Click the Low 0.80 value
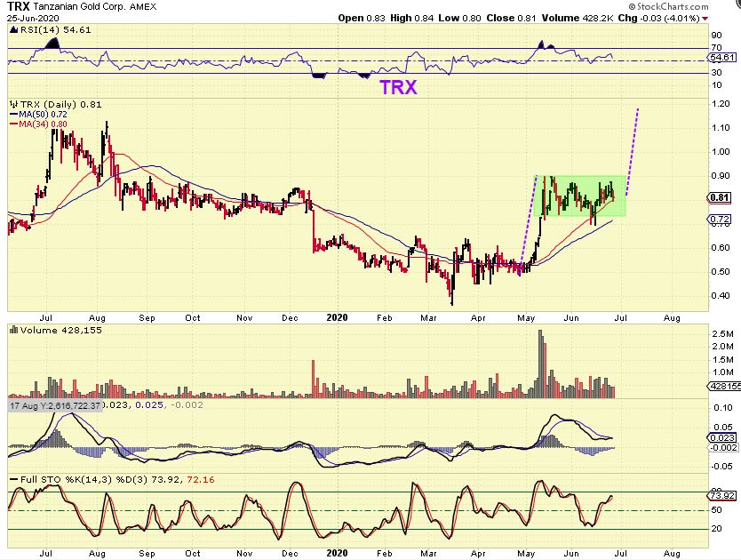Viewport: 741px width, 560px height. (x=459, y=19)
